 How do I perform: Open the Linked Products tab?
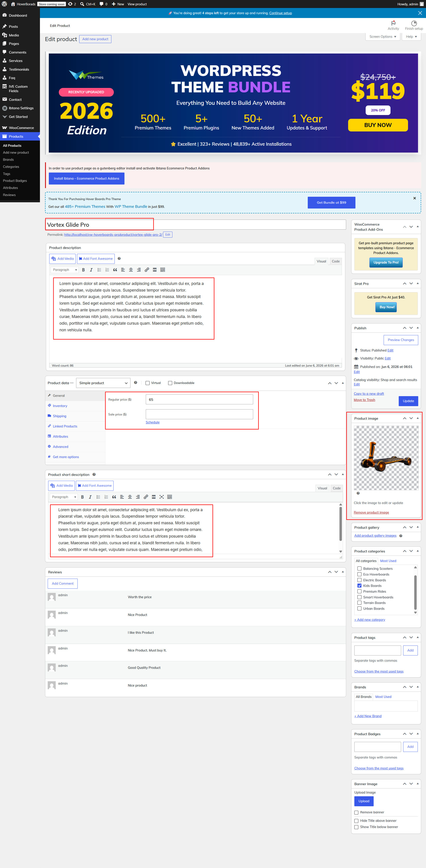[x=75, y=426]
